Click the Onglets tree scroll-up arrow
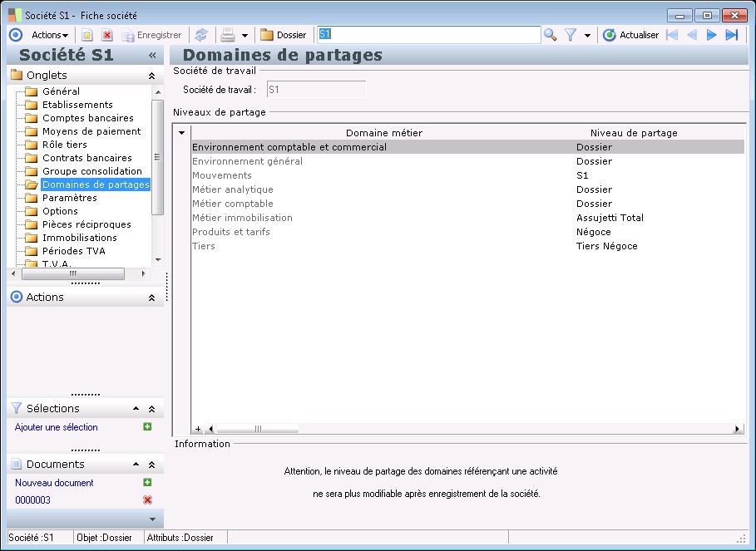 158,91
